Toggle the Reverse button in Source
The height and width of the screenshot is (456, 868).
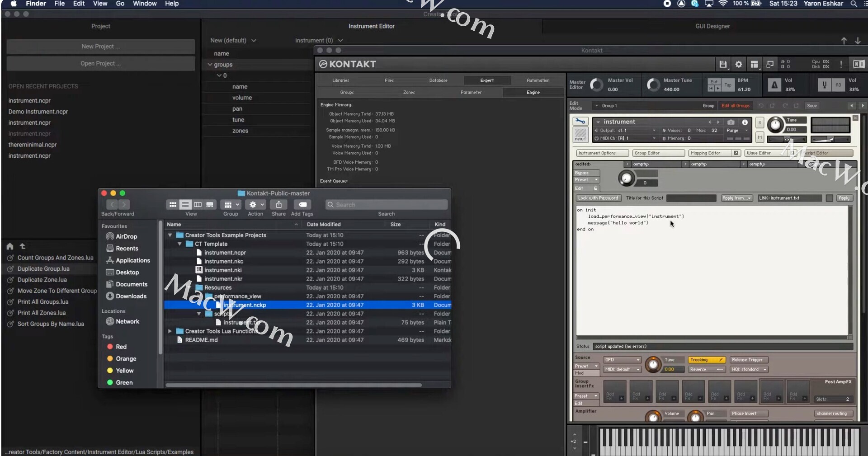pyautogui.click(x=707, y=369)
